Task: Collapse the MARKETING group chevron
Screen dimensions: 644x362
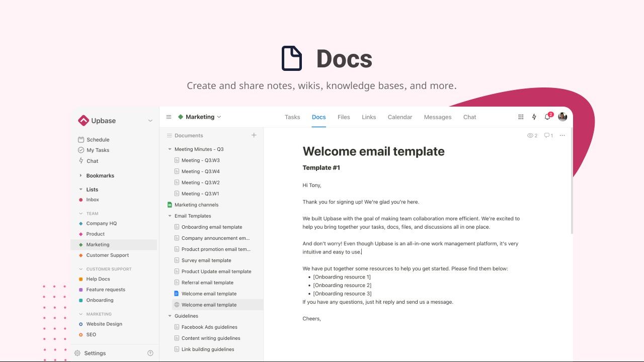Action: click(80, 314)
